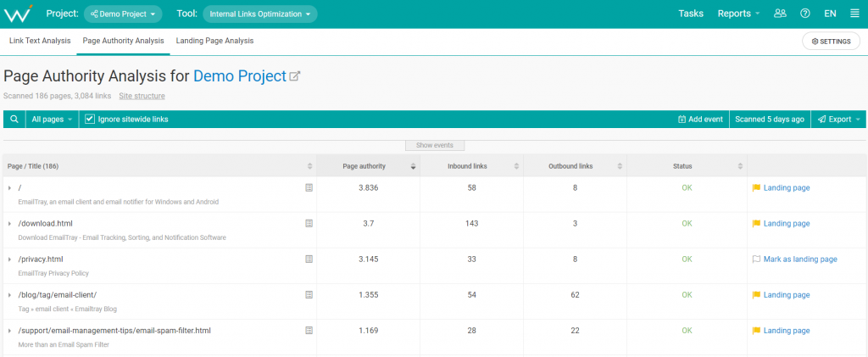This screenshot has height=357, width=868.
Task: Click page authority value 1.169
Action: tap(368, 331)
